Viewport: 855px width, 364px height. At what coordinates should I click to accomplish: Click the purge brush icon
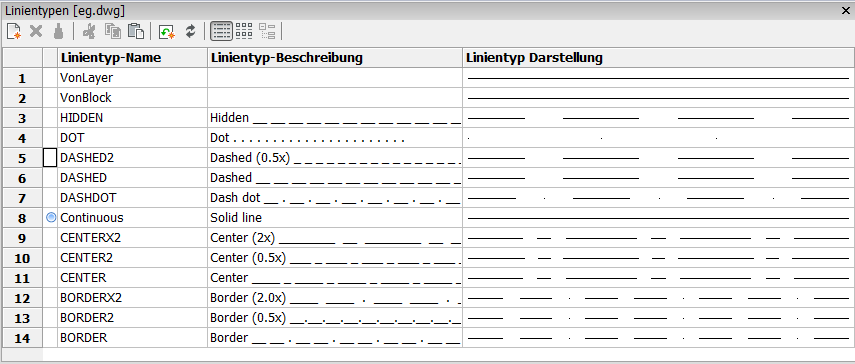coord(58,31)
